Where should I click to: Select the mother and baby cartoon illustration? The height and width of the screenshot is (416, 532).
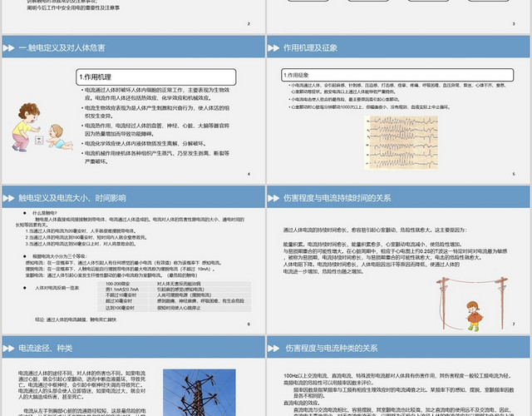(x=42, y=127)
